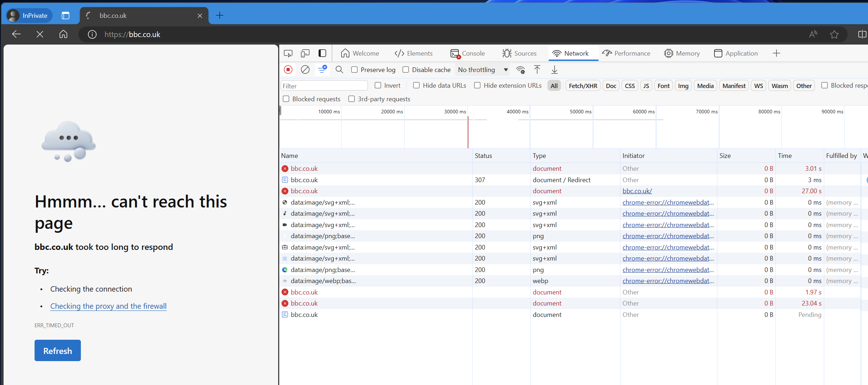Screen dimensions: 868x385
Task: Open the tab actions menu icon
Action: click(66, 15)
